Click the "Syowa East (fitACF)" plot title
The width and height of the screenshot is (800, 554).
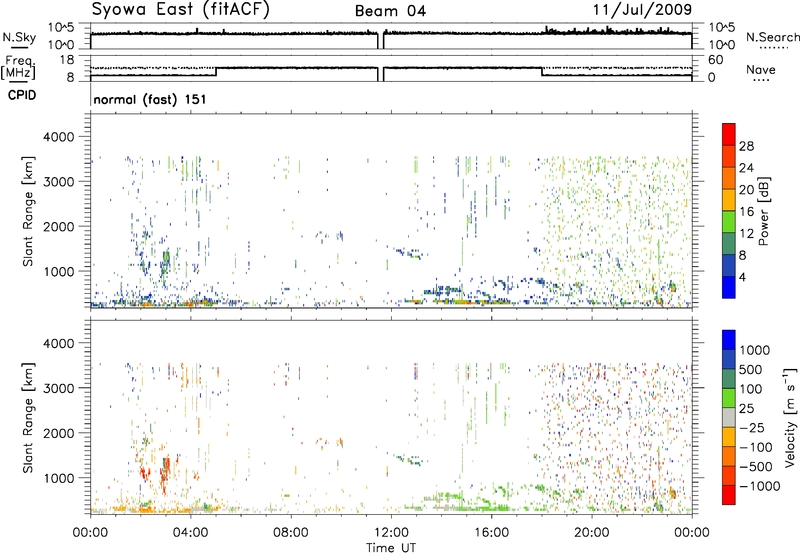tap(180, 10)
